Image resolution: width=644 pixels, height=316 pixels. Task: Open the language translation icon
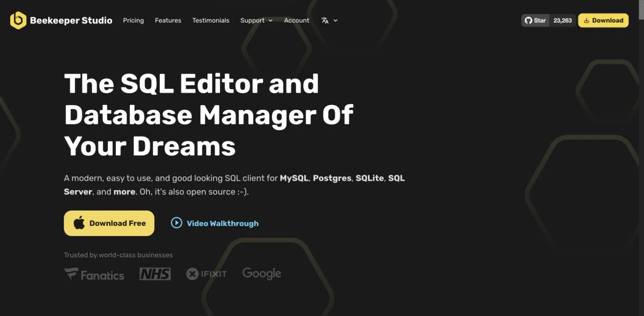pos(325,21)
